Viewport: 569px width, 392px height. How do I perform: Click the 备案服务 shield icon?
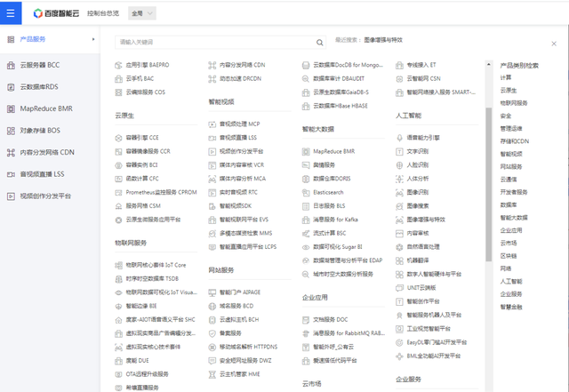[x=212, y=333]
